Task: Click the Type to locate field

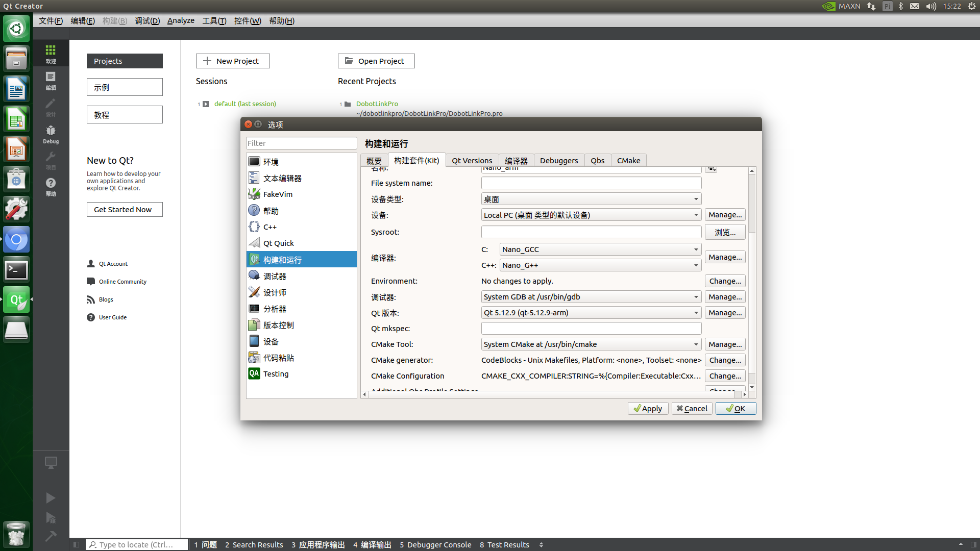Action: coord(137,545)
